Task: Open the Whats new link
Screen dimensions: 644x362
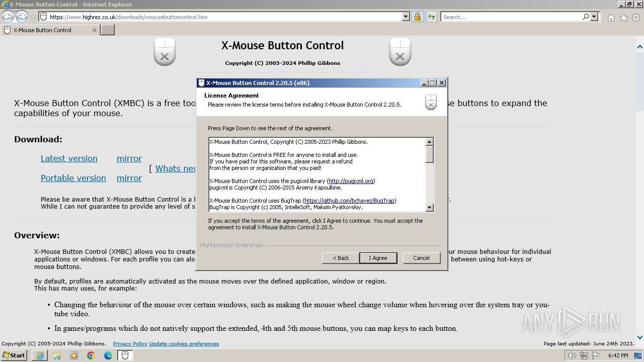Action: pos(175,168)
